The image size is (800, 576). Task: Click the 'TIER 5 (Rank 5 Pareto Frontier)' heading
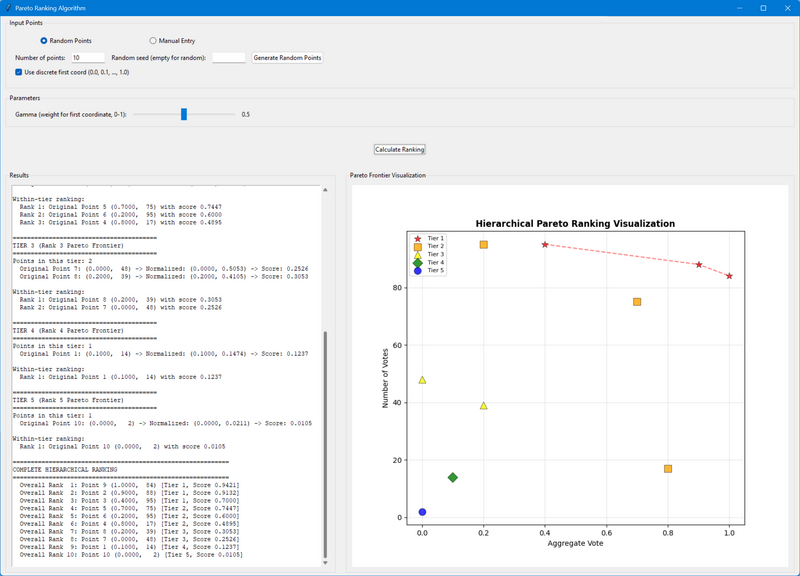[x=68, y=400]
